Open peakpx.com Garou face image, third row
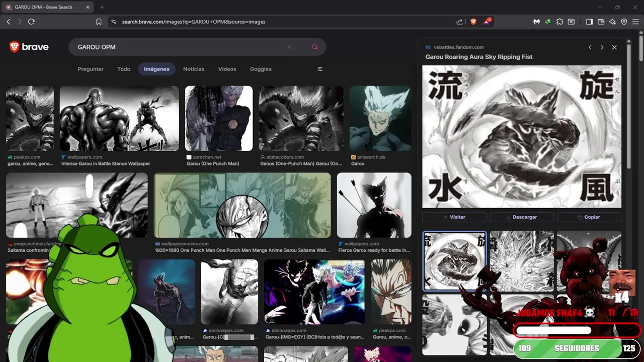 point(391,292)
